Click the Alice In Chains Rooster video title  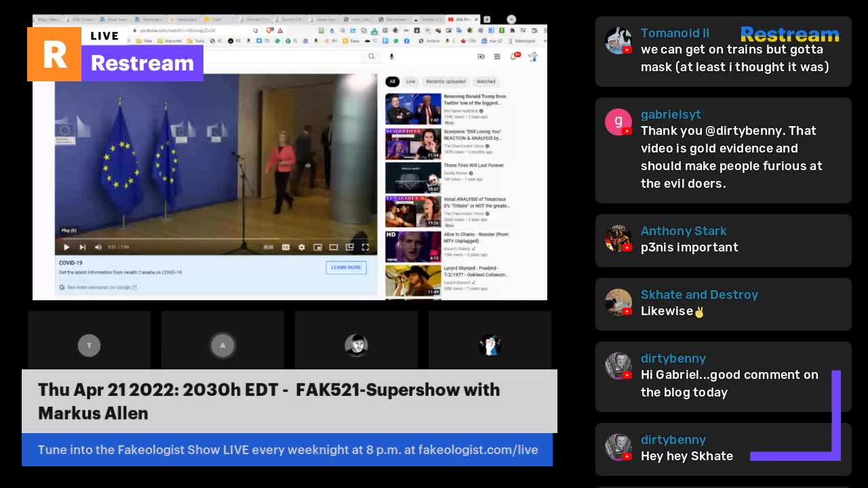[x=476, y=237]
